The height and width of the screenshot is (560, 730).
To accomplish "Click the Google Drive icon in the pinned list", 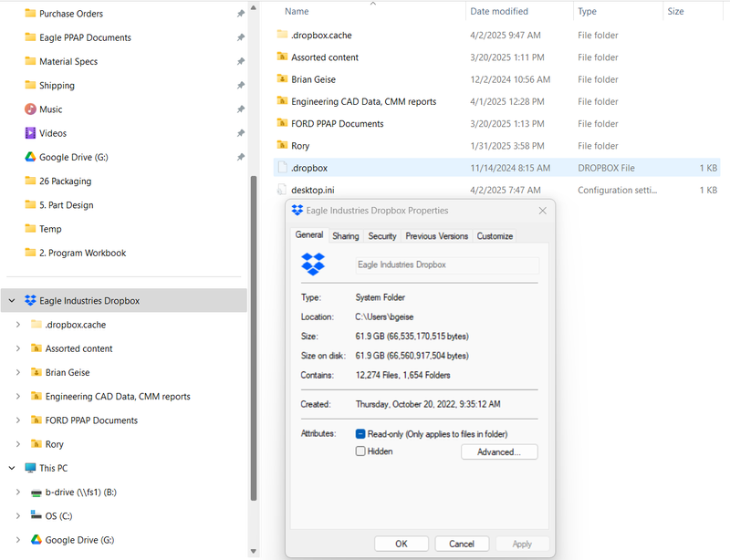I will click(31, 157).
